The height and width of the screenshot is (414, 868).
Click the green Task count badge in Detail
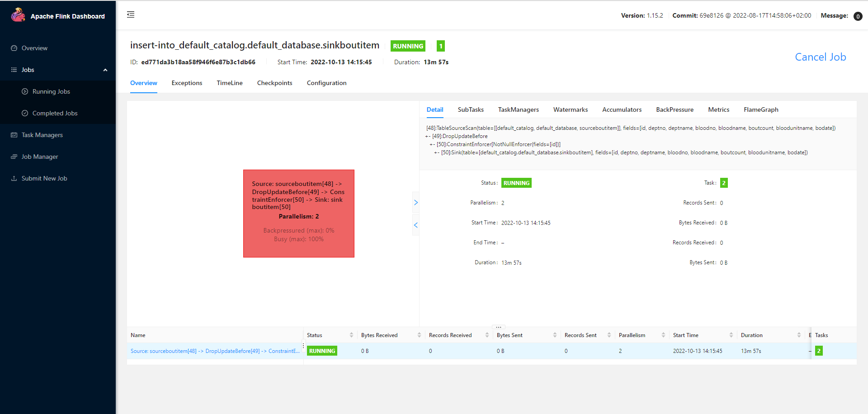pyautogui.click(x=724, y=183)
